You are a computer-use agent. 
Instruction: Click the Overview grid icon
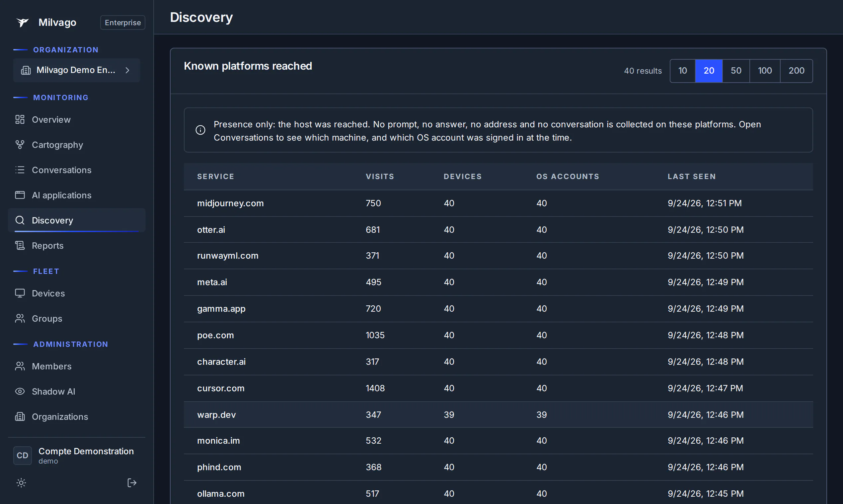pos(20,120)
